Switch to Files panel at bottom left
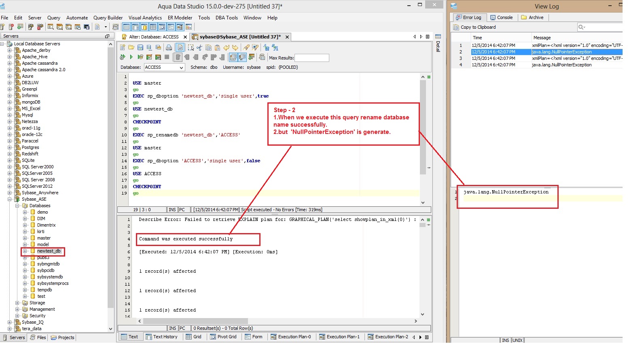Viewport: 644px width, 348px height. pyautogui.click(x=38, y=337)
